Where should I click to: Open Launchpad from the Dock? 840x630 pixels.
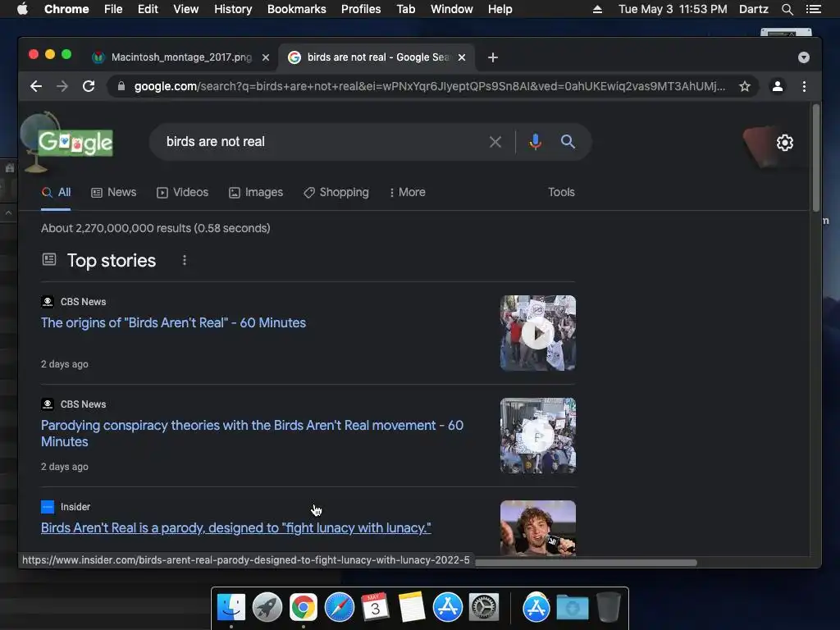[x=267, y=608]
